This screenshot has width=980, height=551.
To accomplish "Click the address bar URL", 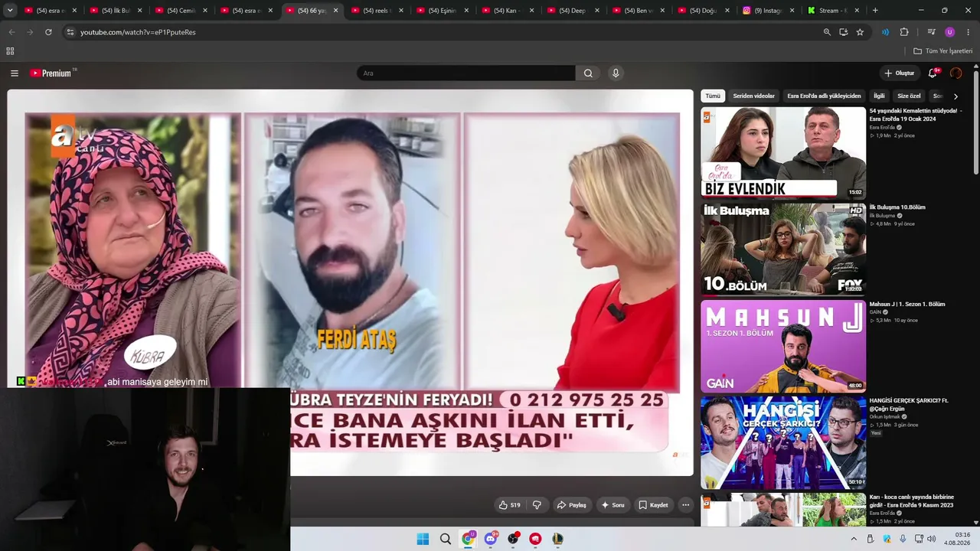I will [138, 32].
